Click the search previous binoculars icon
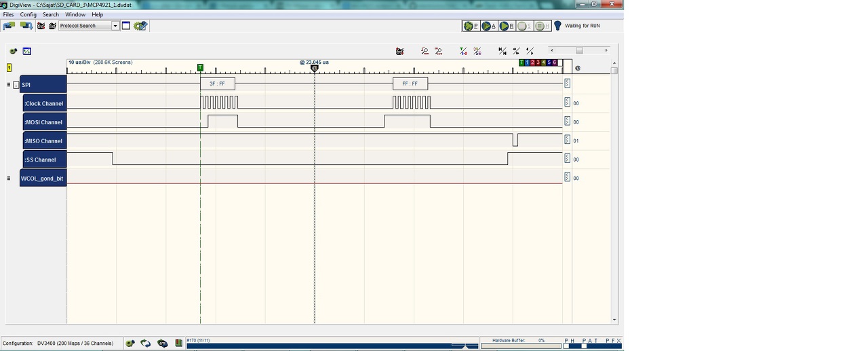 click(x=41, y=26)
